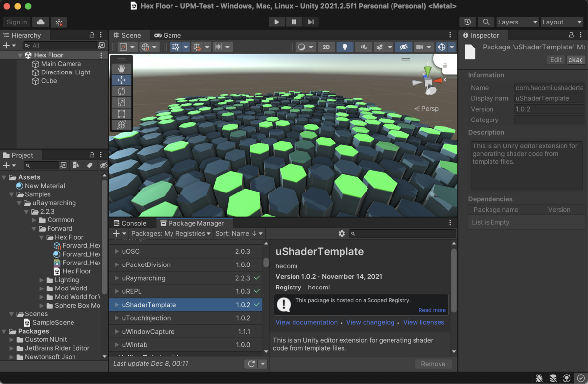Click the Package Manager refresh button
The height and width of the screenshot is (384, 588).
(x=251, y=364)
